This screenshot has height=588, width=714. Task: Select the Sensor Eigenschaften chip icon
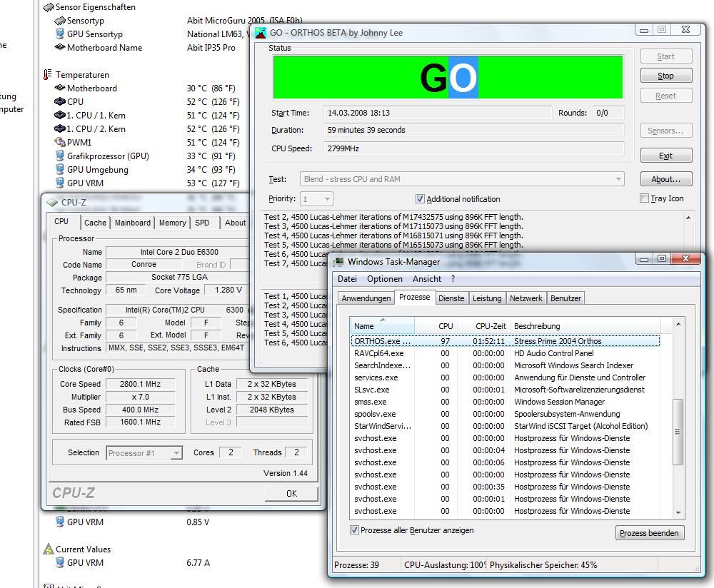(x=49, y=7)
